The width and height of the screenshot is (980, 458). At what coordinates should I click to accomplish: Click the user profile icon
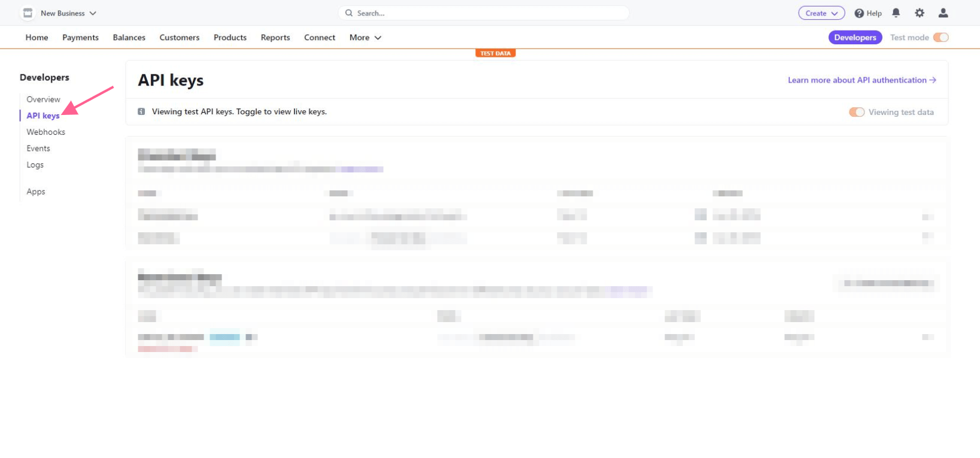point(943,13)
